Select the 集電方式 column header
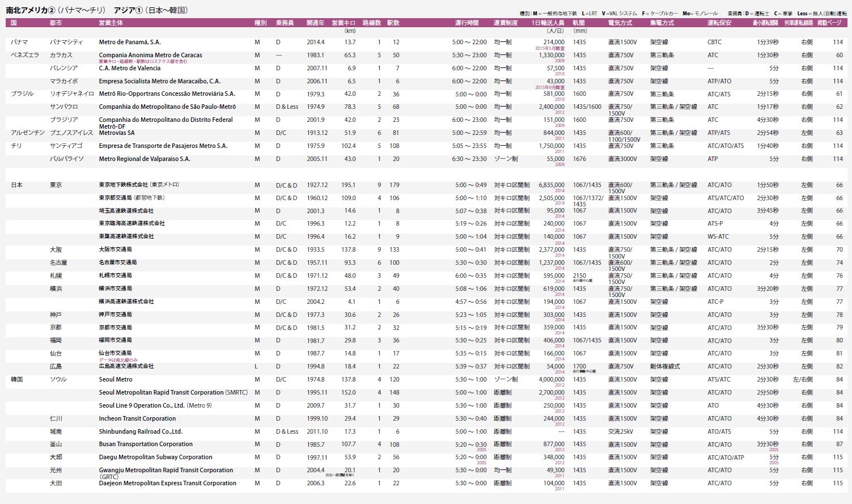This screenshot has height=504, width=852. point(662,23)
